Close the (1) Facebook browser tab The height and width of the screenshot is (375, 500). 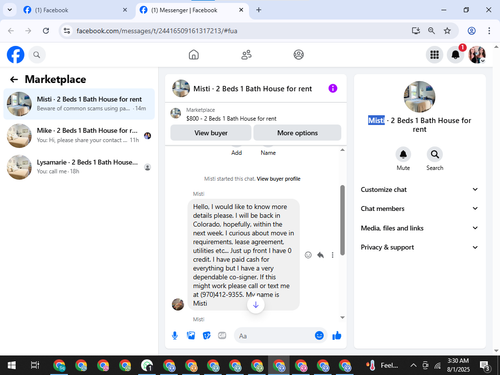click(125, 10)
